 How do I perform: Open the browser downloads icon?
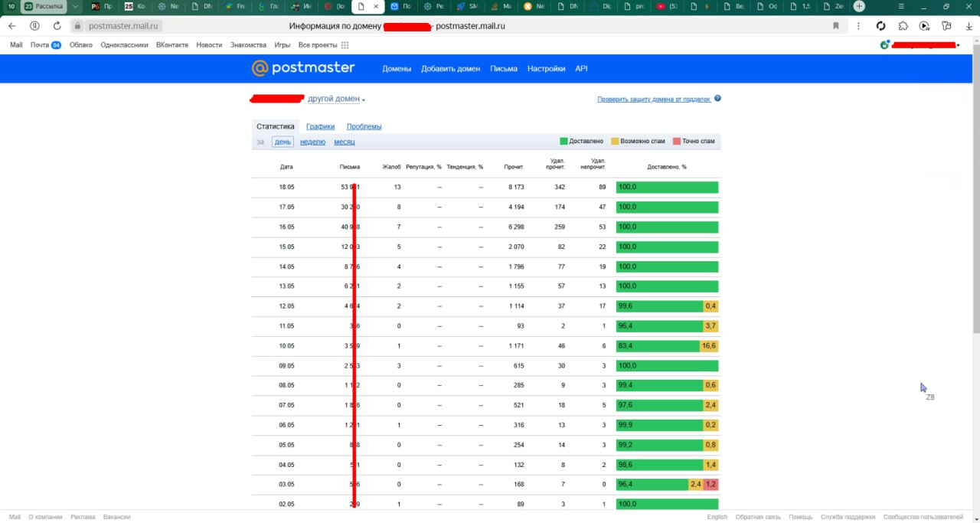pyautogui.click(x=967, y=26)
